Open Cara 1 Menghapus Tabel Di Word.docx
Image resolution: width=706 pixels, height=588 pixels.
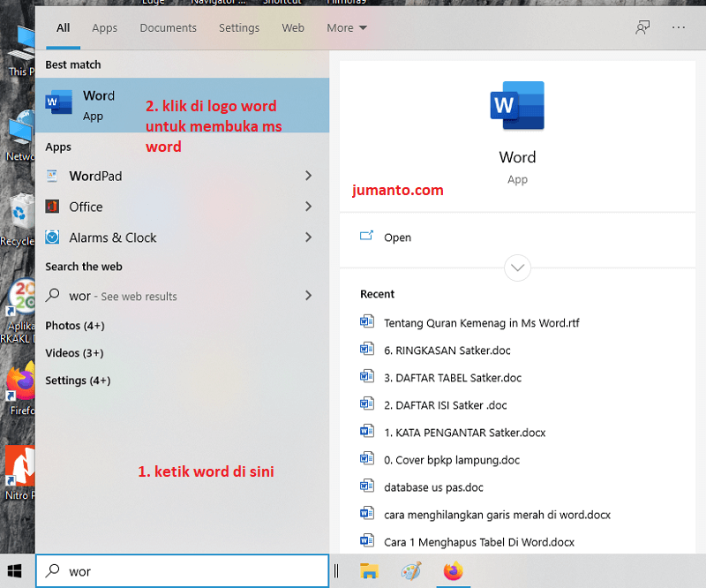pyautogui.click(x=479, y=542)
